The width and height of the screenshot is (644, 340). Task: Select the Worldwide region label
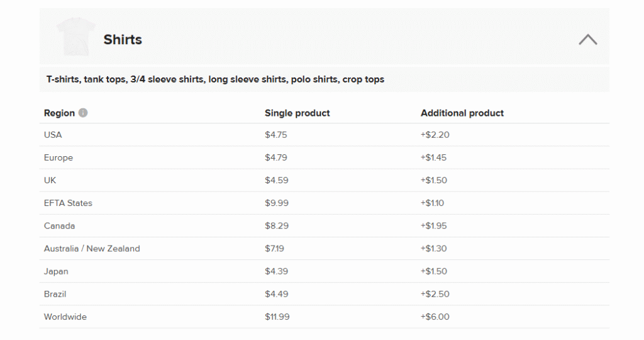65,317
